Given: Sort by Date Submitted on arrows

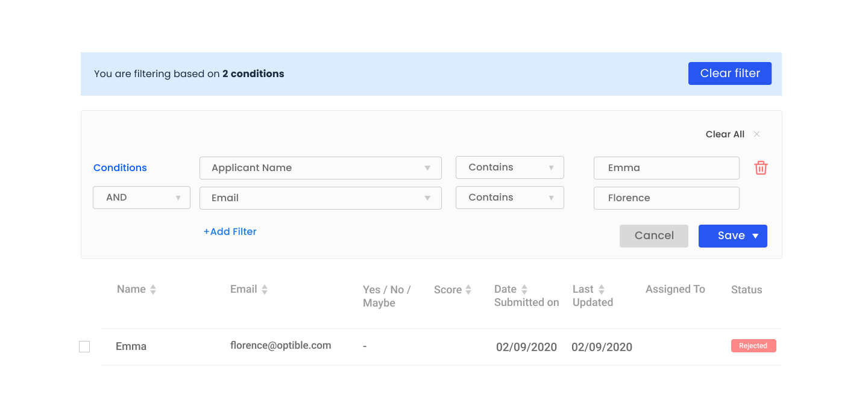Looking at the screenshot, I should tap(524, 290).
